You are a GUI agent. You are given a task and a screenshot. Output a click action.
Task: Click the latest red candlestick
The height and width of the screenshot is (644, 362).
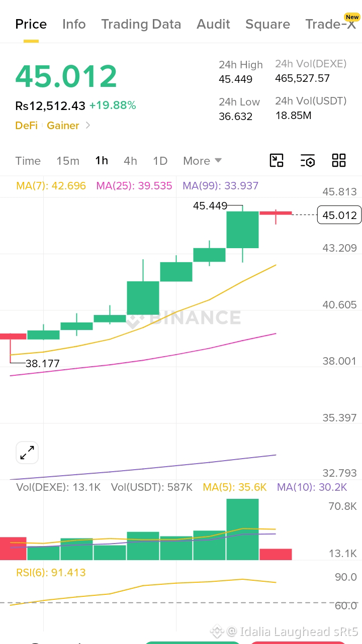tap(276, 213)
